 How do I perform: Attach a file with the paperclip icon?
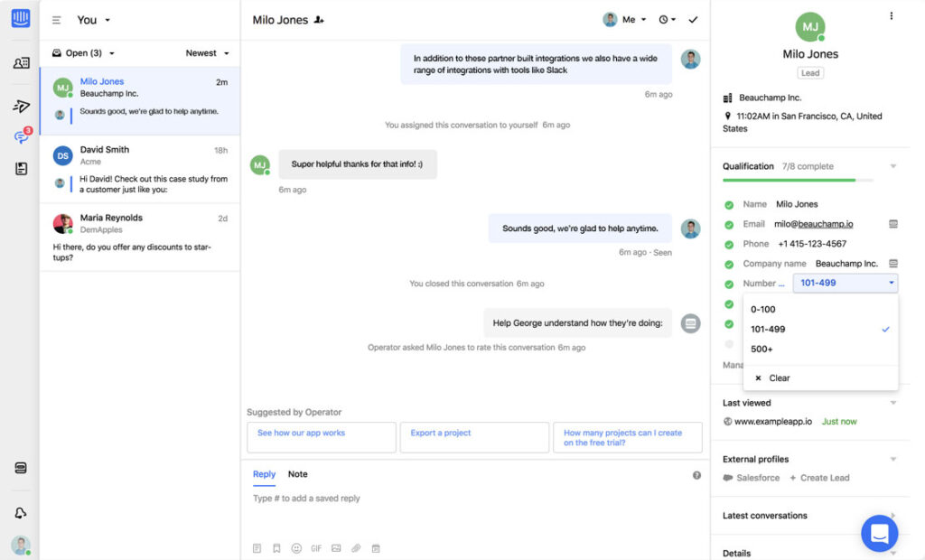356,548
